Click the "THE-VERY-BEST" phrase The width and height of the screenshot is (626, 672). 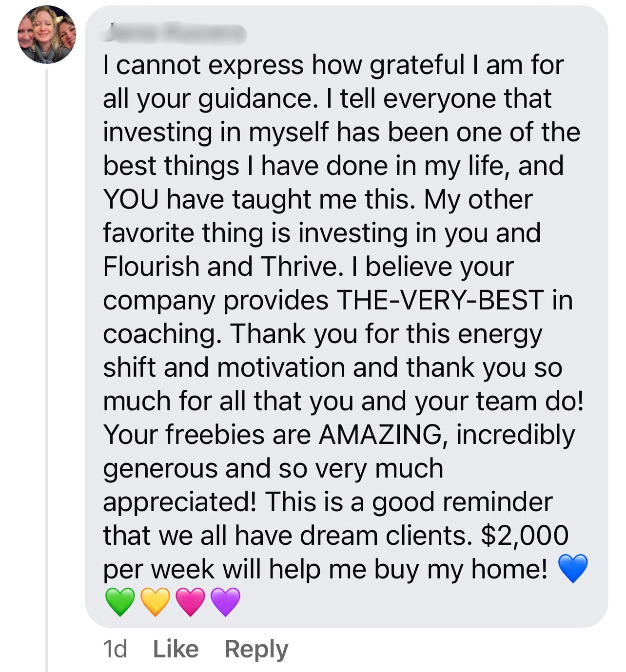coord(440,300)
